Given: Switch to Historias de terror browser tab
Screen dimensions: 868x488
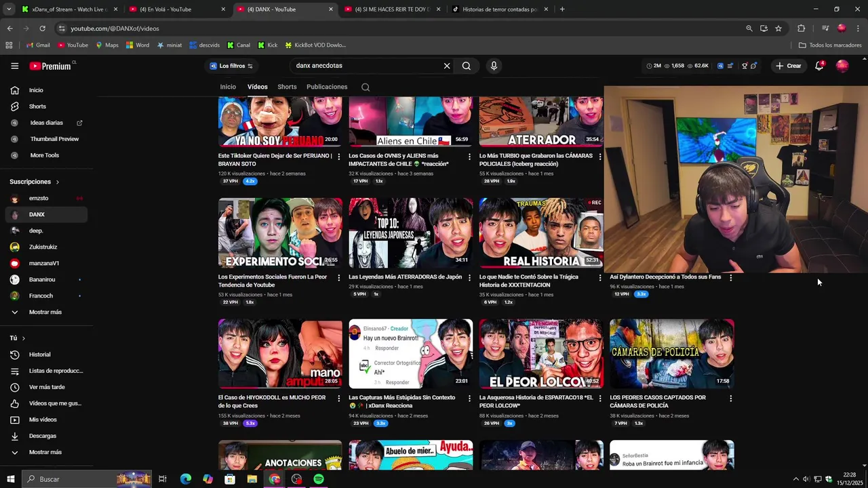Looking at the screenshot, I should [x=500, y=9].
